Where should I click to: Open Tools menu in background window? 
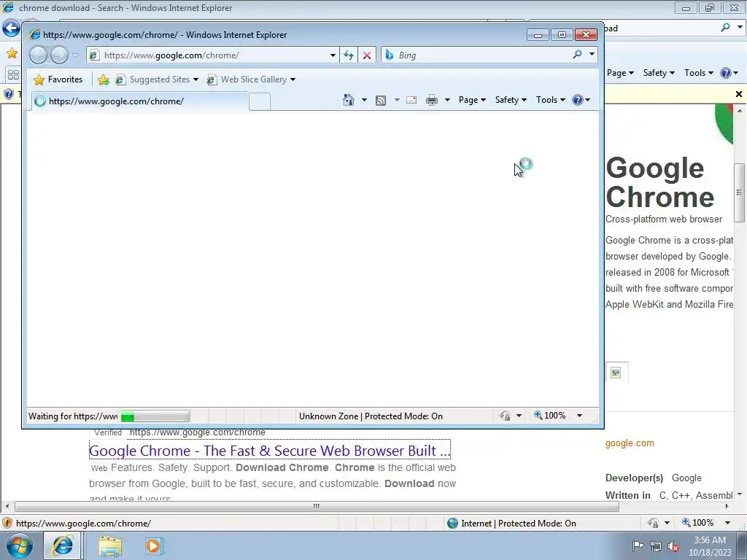point(698,73)
